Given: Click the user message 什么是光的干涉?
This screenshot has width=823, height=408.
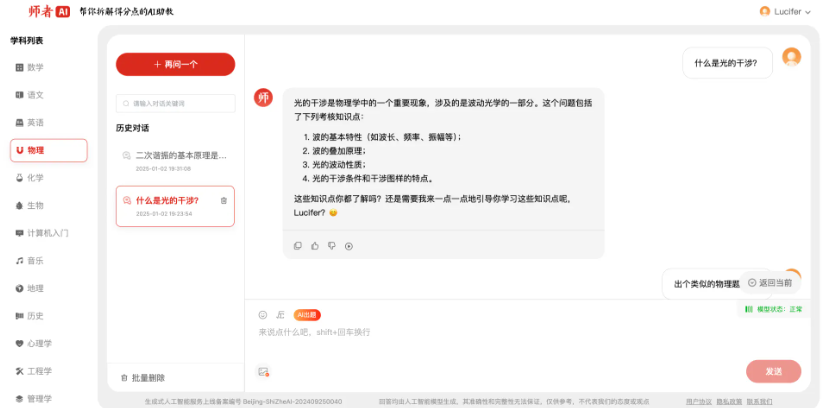Looking at the screenshot, I should pyautogui.click(x=727, y=63).
